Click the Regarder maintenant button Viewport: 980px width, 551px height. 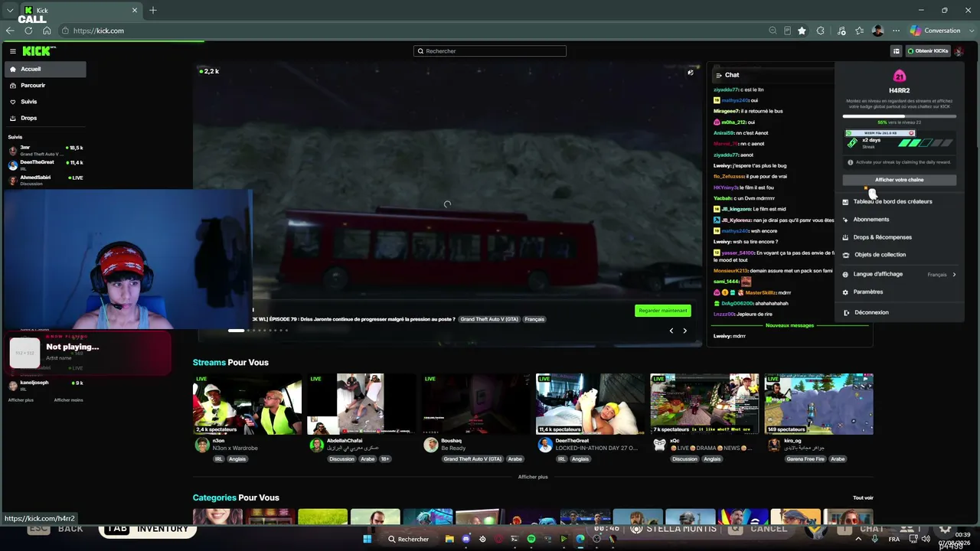click(663, 311)
